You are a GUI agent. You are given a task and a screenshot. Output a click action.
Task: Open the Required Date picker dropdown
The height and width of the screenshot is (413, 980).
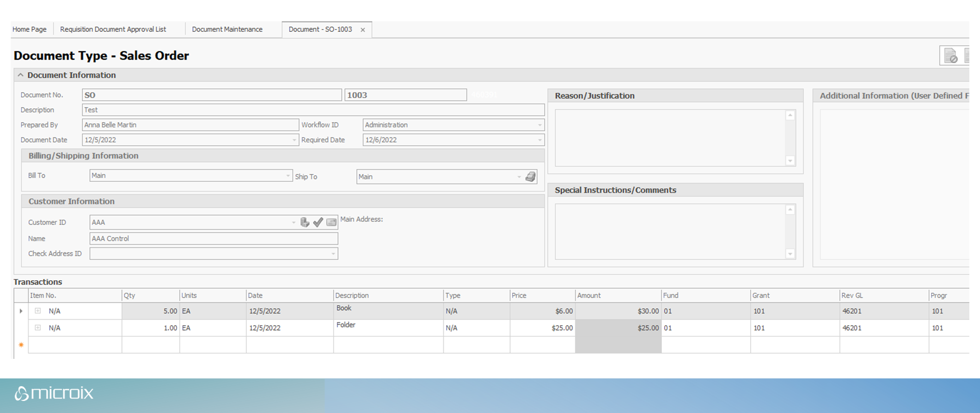[539, 140]
